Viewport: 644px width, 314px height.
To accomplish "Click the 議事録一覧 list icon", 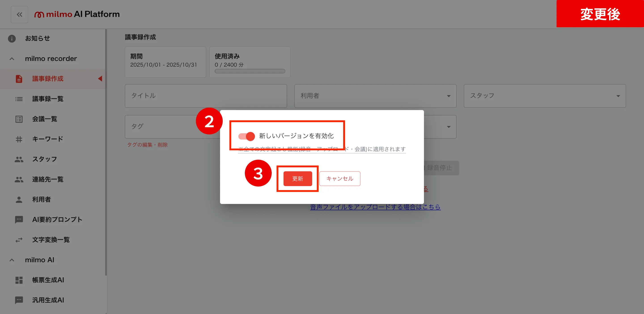I will pos(19,99).
